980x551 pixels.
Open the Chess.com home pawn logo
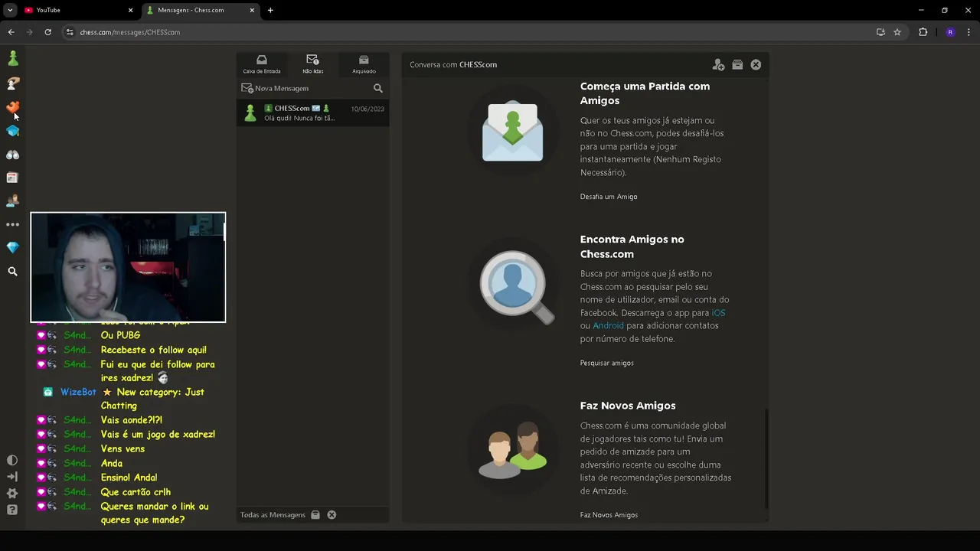click(x=12, y=59)
